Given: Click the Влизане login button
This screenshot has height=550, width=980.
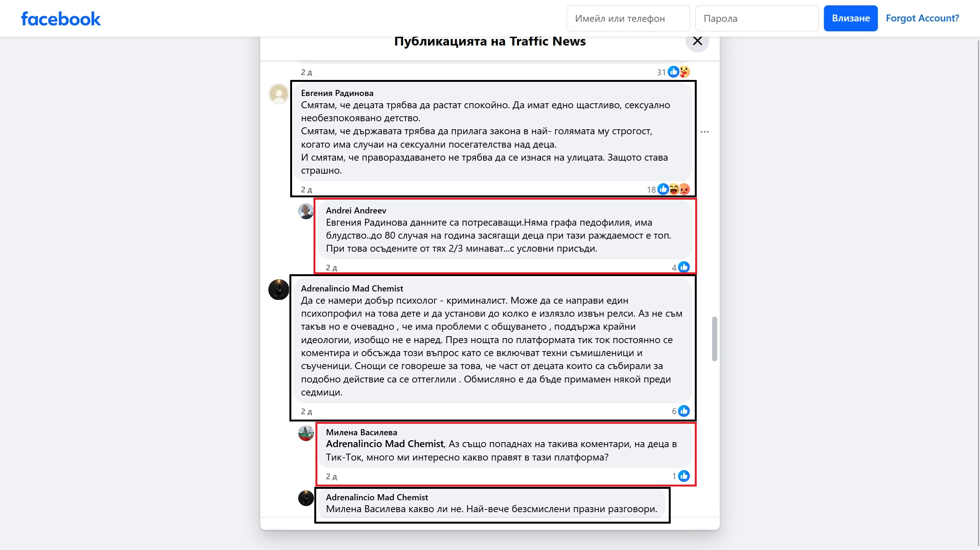Looking at the screenshot, I should tap(851, 18).
